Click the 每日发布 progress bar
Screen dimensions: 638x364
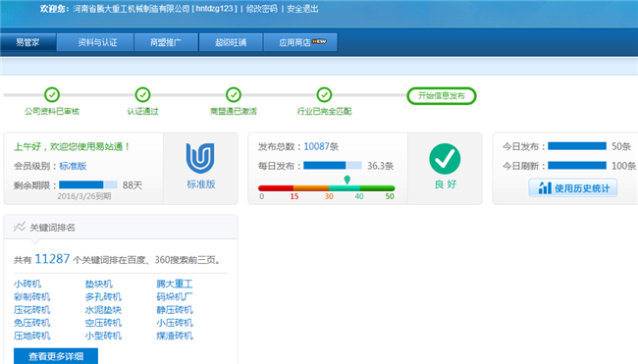pyautogui.click(x=333, y=166)
